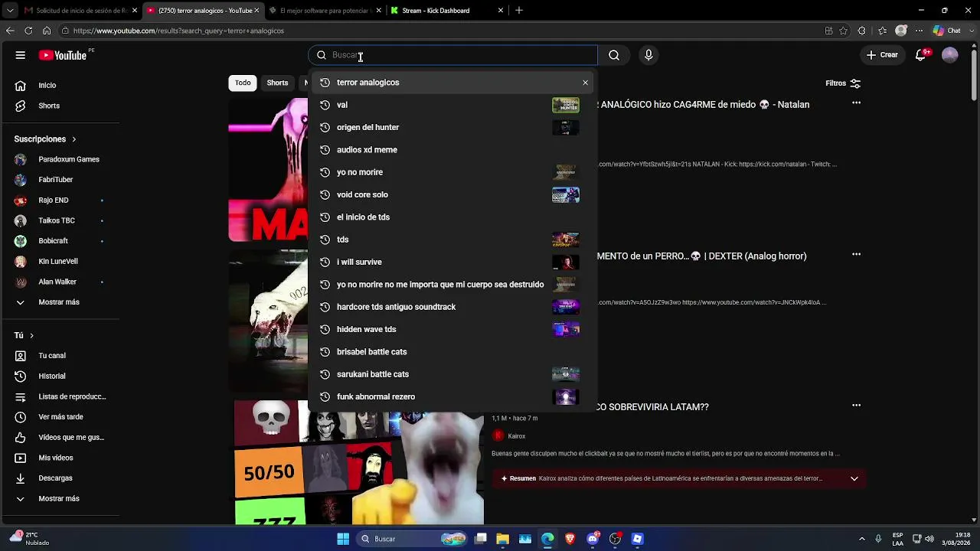Viewport: 980px width, 551px height.
Task: Click the browser address bar URL
Action: point(178,31)
